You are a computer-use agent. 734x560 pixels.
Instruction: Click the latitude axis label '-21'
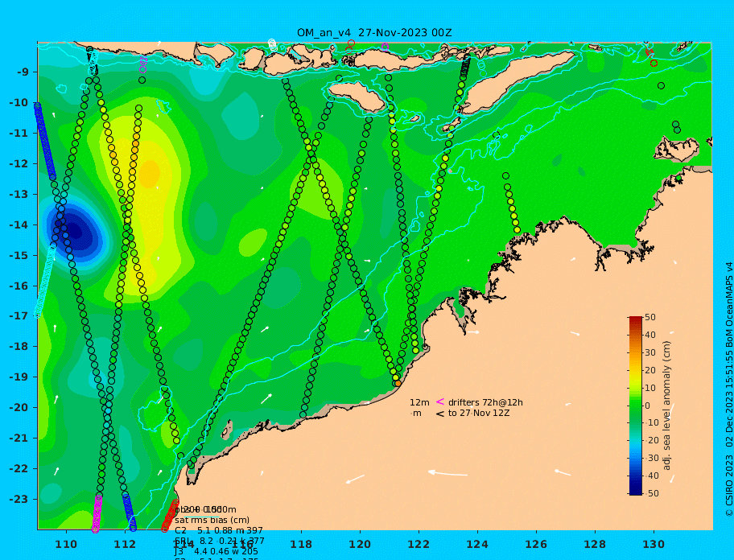(x=19, y=439)
